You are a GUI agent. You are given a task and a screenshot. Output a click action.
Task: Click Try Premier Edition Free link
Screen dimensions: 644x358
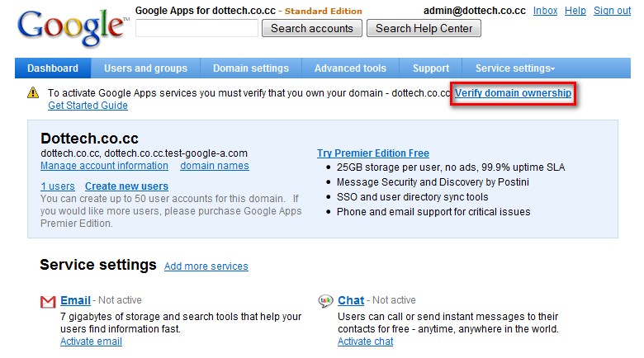coord(373,153)
